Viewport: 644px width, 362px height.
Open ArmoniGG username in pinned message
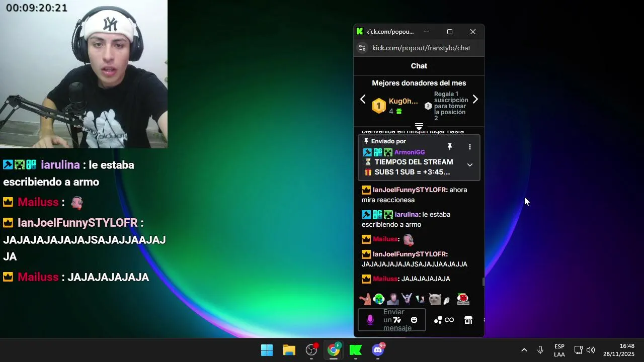410,152
